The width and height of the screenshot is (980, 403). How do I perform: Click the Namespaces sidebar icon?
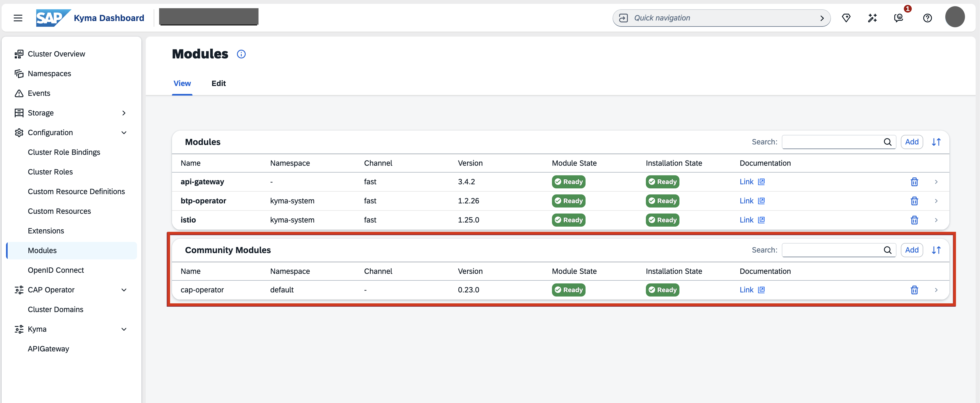pos(19,73)
